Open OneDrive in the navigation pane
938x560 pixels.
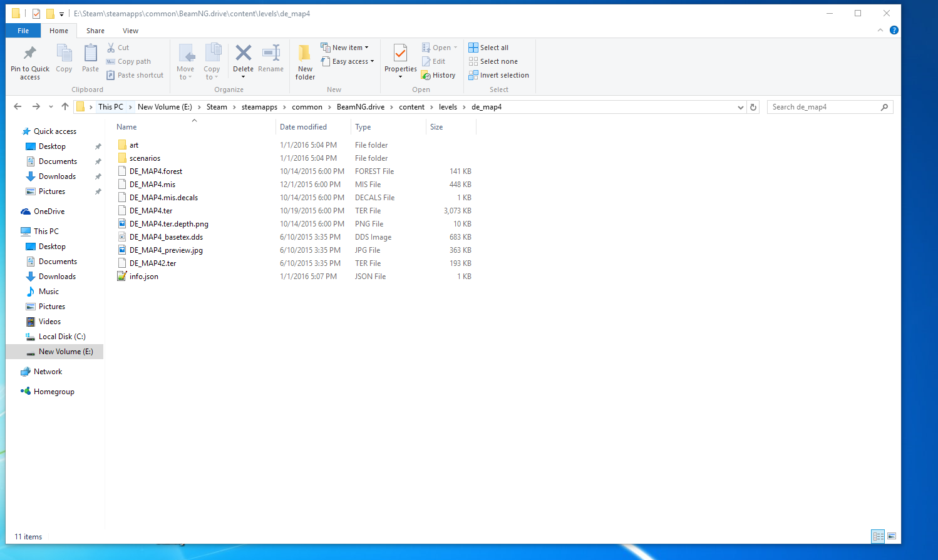point(49,211)
